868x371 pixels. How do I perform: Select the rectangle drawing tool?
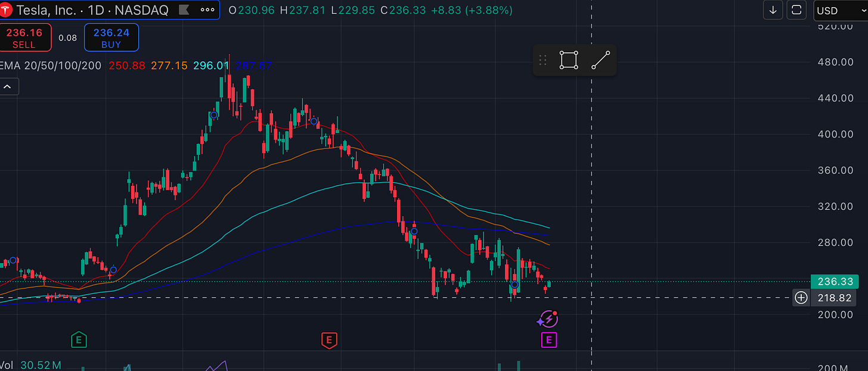pyautogui.click(x=569, y=60)
